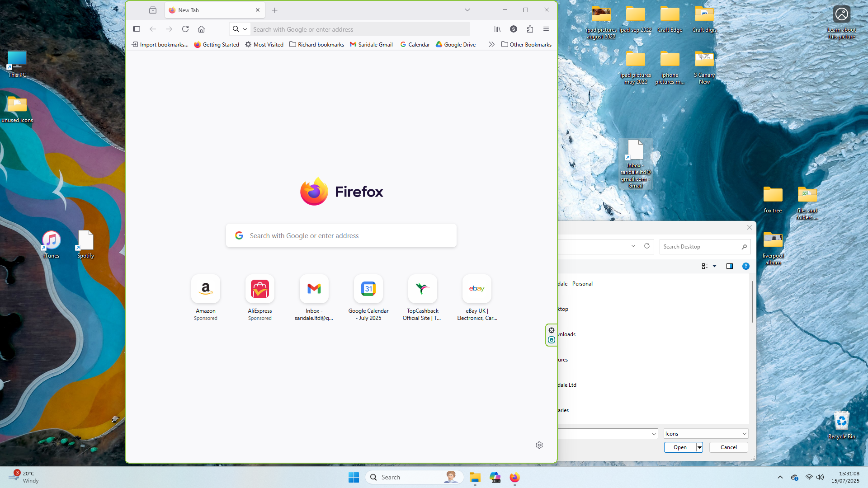Open Firefox View recent browsing icon

[x=153, y=10]
